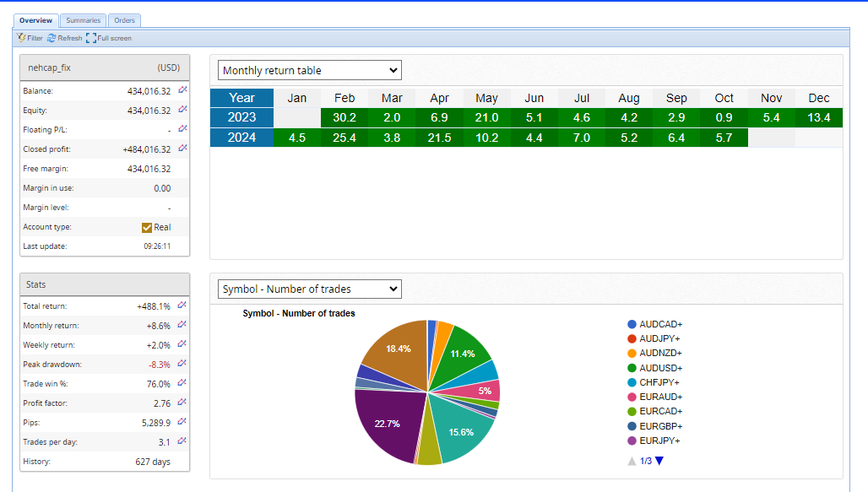Click the Filter icon in toolbar
This screenshot has height=492, width=868.
22,38
